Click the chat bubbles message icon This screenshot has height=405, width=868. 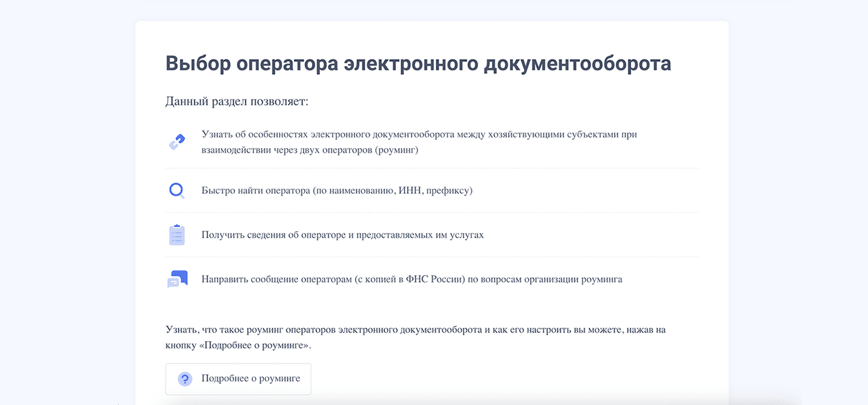pyautogui.click(x=177, y=279)
